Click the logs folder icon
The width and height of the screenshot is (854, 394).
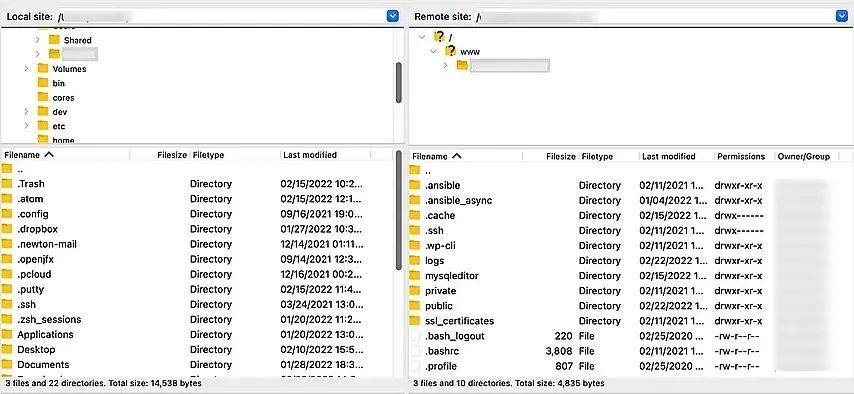point(415,260)
